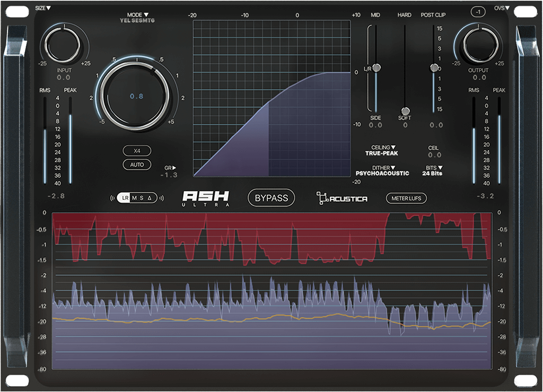
Task: Click PSYCHOACOUSTIC dither type text
Action: tap(382, 173)
